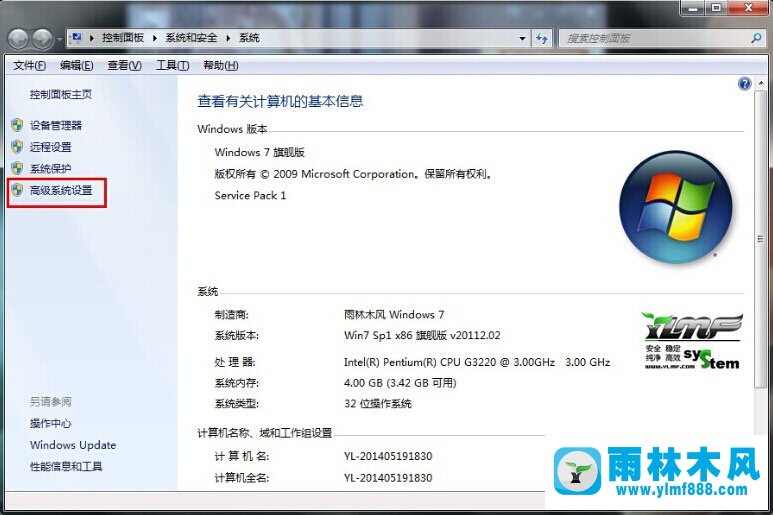The height and width of the screenshot is (515, 773).
Task: Click the 32 位操作系统 value
Action: [x=378, y=404]
